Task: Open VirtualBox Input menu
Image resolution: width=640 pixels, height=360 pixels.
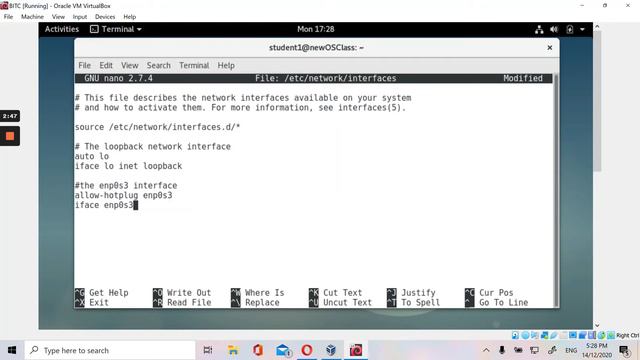Action: point(80,17)
